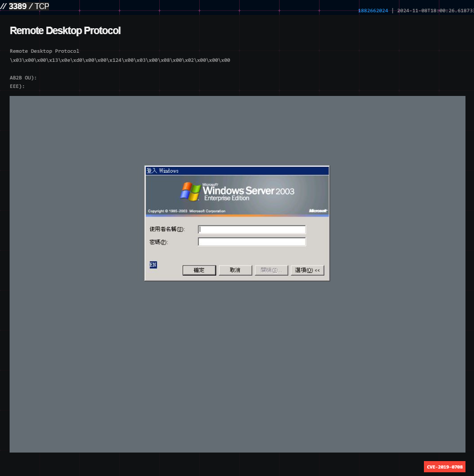Collapse options with 選項 button
The height and width of the screenshot is (476, 474).
(x=307, y=270)
